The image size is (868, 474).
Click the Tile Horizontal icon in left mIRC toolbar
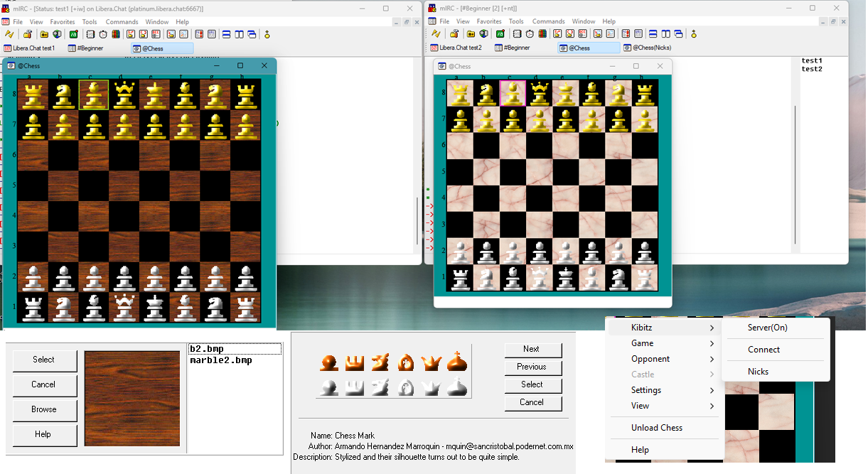(226, 34)
